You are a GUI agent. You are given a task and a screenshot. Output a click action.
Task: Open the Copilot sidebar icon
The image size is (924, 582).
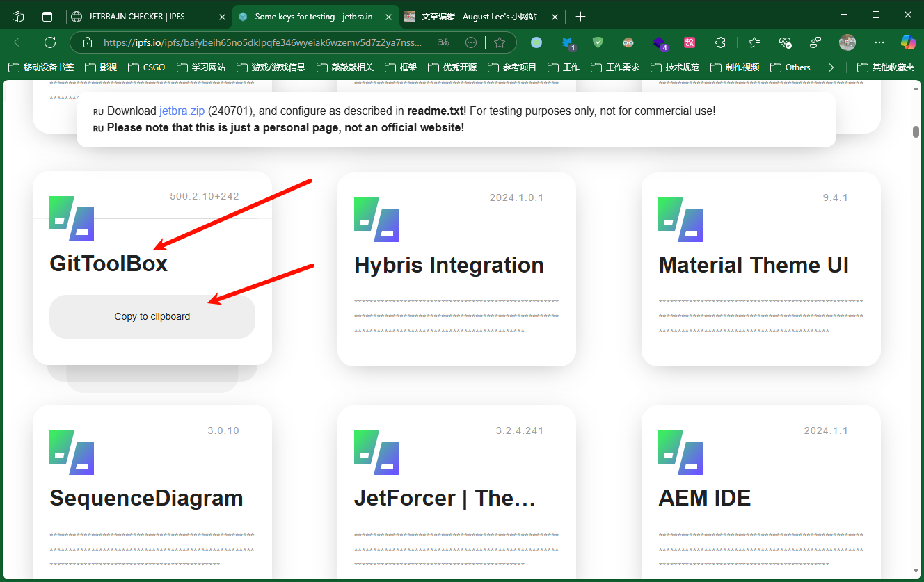909,42
